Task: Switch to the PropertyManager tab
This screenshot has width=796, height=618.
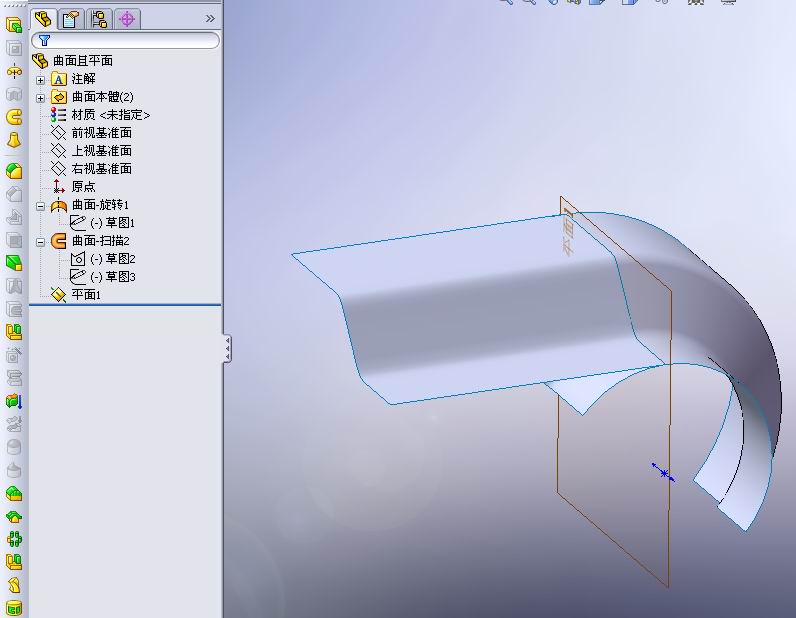Action: (71, 19)
